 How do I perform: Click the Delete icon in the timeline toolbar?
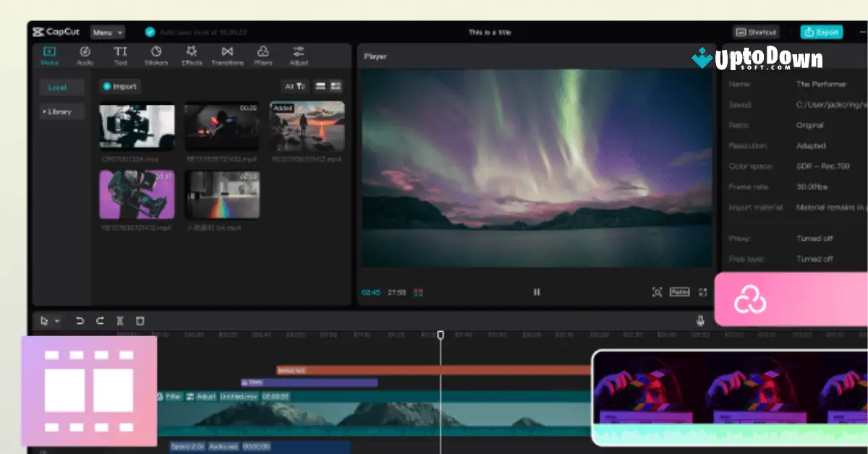pos(139,320)
